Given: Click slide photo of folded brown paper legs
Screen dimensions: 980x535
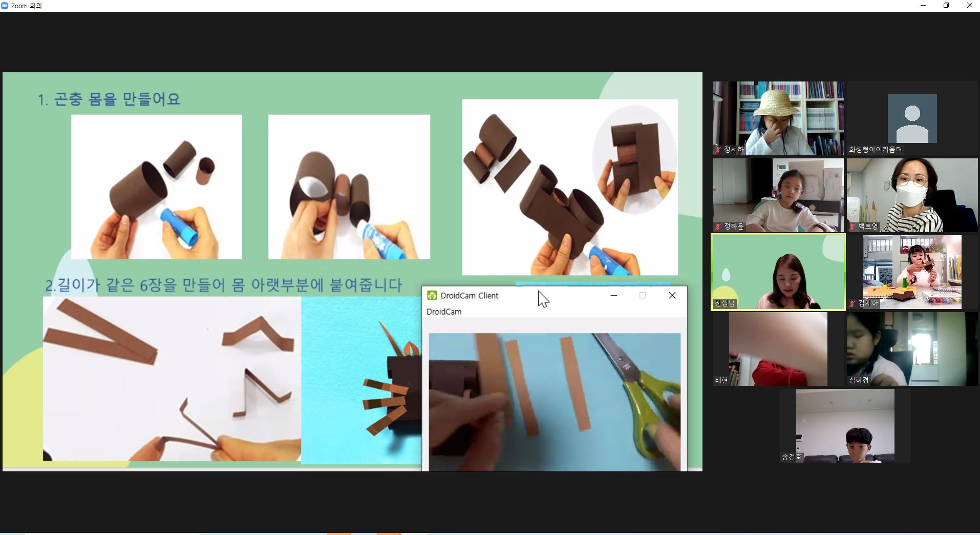Looking at the screenshot, I should 172,379.
